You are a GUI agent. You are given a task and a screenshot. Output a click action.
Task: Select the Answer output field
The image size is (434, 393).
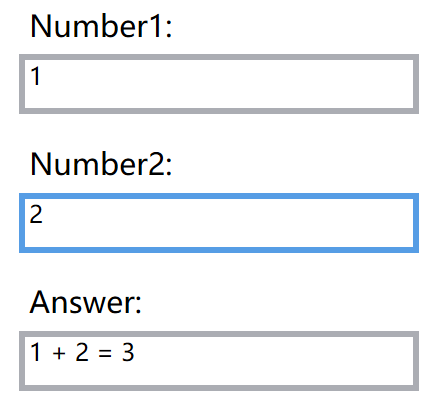(219, 361)
